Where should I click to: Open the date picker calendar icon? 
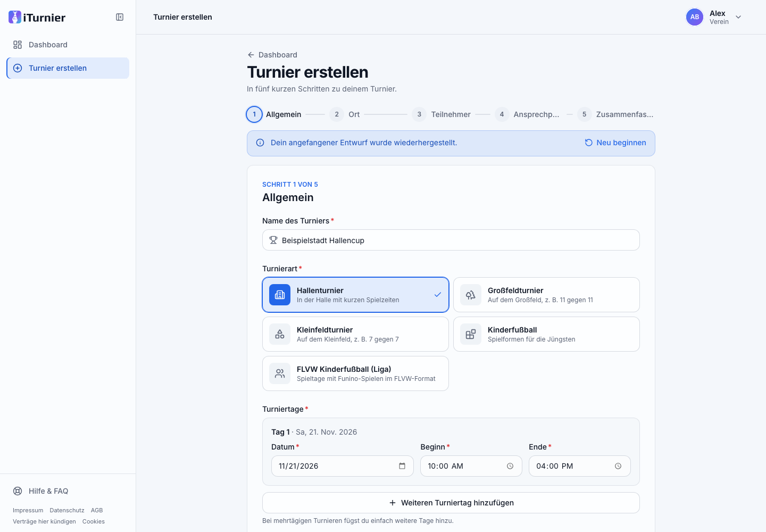(402, 466)
